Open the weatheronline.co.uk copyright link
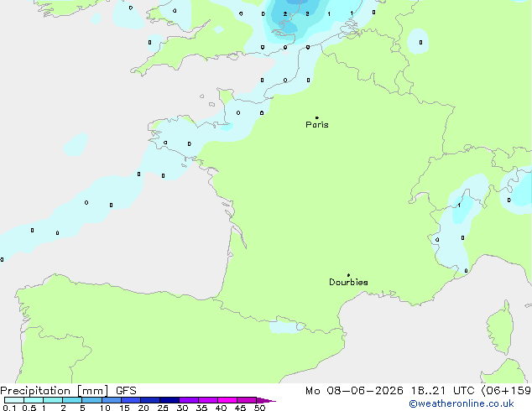532x411 pixels. click(462, 403)
